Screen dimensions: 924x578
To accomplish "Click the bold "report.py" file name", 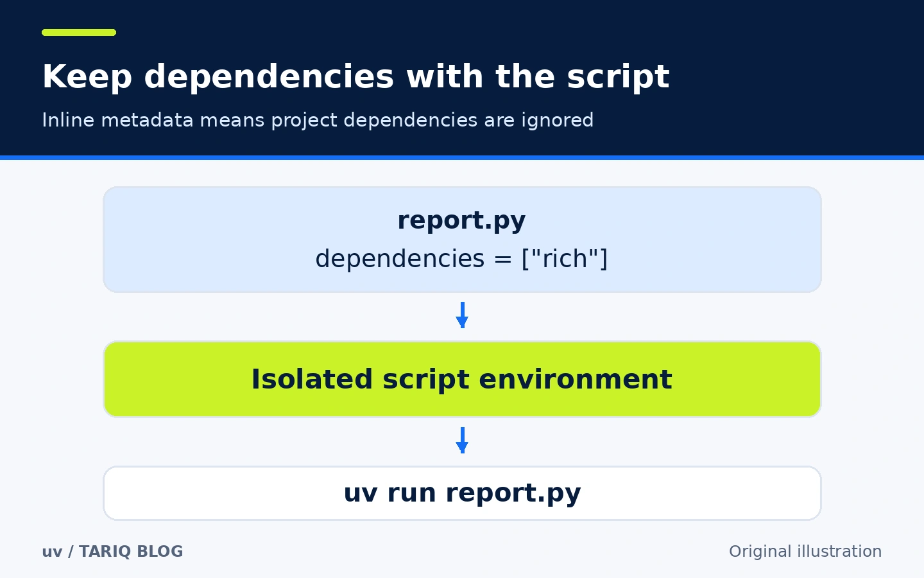I will [x=462, y=221].
